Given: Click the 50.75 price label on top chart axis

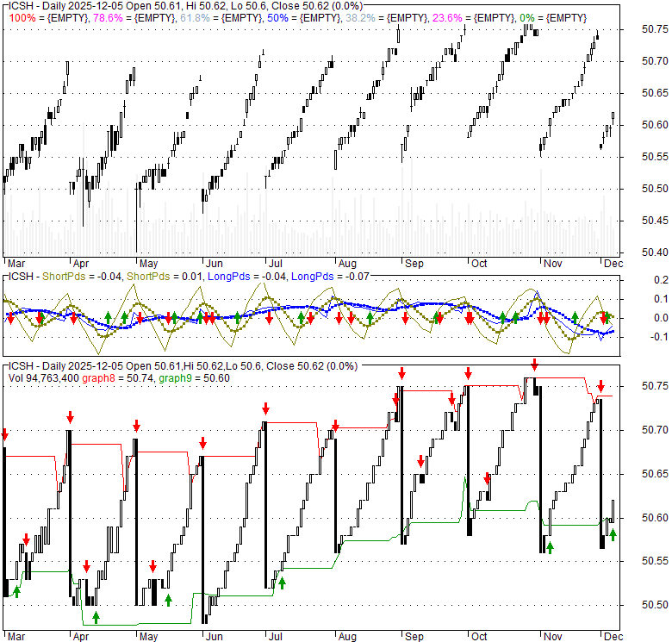Looking at the screenshot, I should [x=655, y=29].
